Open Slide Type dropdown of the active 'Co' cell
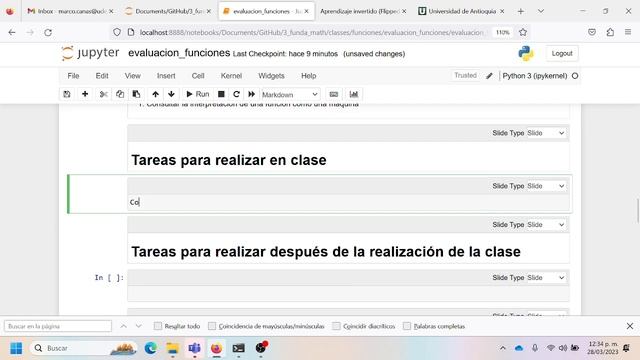This screenshot has height=360, width=640. pos(546,186)
